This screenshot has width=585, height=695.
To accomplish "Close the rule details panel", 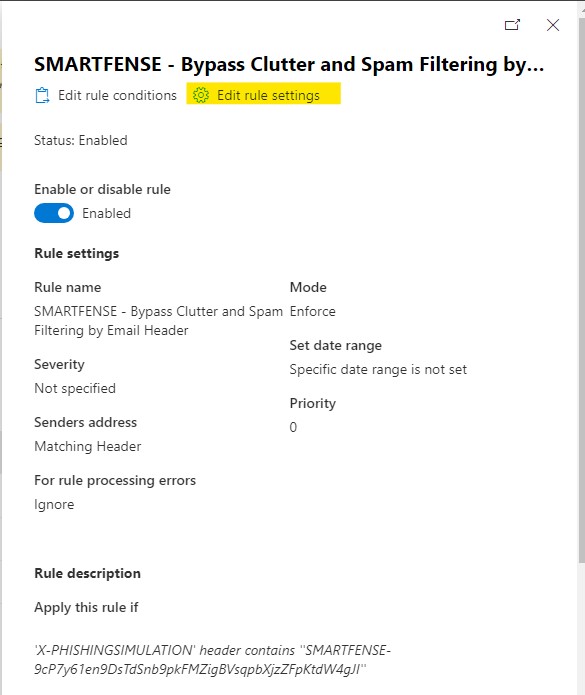I will click(x=553, y=25).
